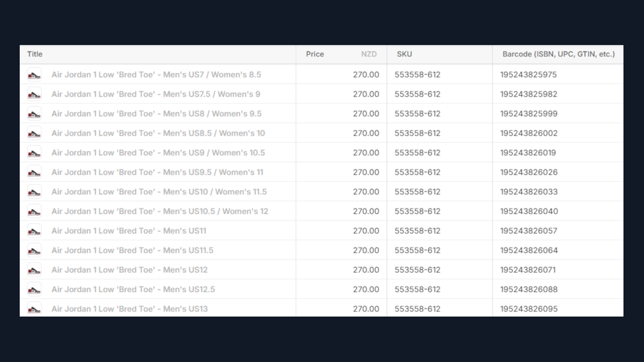Click the shoe thumbnail for Men's US7 row
The image size is (644, 362).
point(34,74)
